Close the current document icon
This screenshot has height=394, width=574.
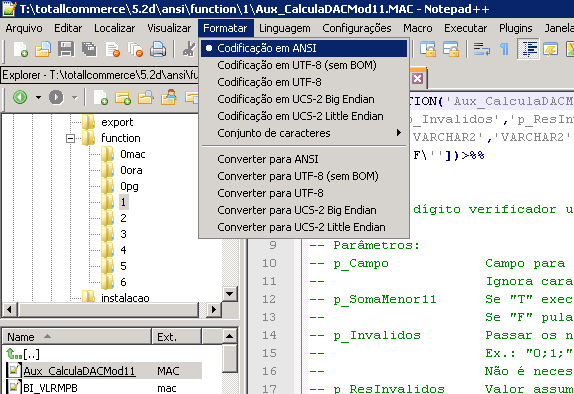(x=112, y=49)
